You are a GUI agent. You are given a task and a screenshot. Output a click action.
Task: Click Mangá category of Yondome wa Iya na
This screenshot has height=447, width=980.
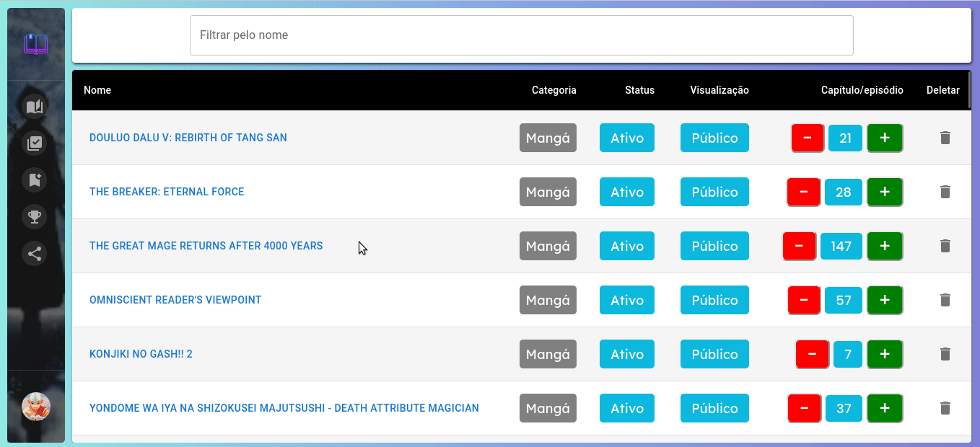[548, 408]
